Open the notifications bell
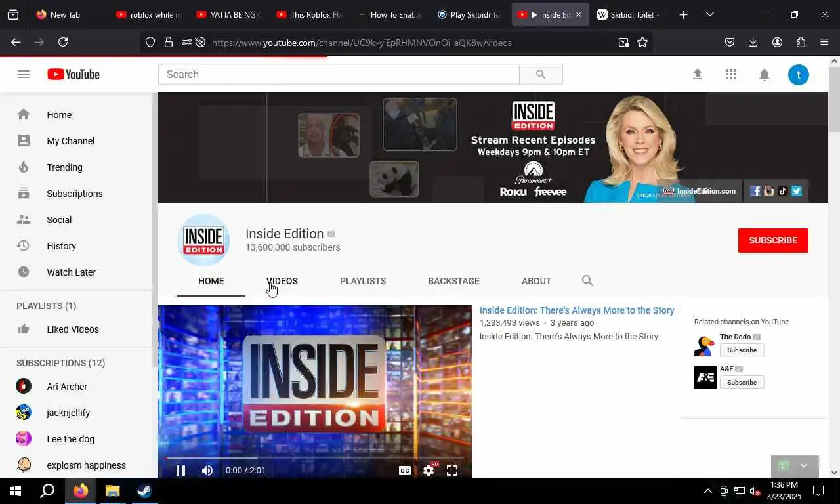 pos(765,75)
